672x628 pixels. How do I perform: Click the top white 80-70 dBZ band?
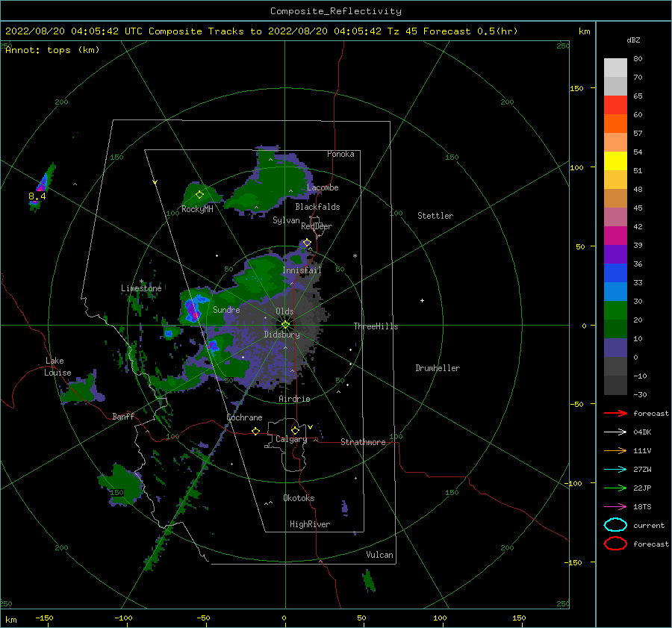point(615,67)
